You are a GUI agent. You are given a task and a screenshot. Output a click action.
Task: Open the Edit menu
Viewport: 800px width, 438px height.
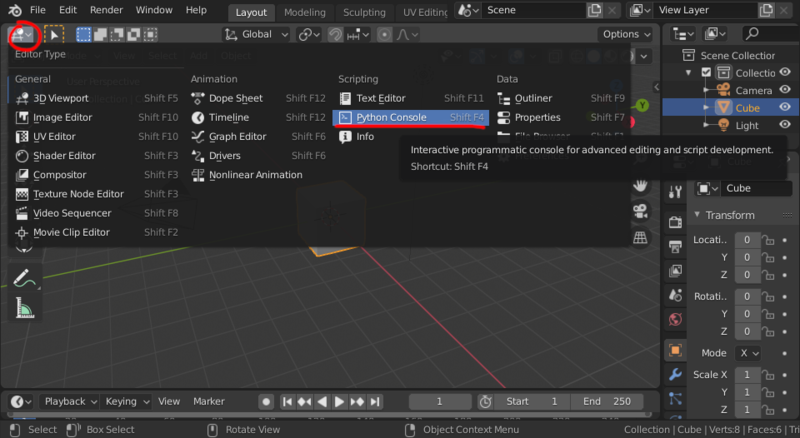pyautogui.click(x=68, y=10)
